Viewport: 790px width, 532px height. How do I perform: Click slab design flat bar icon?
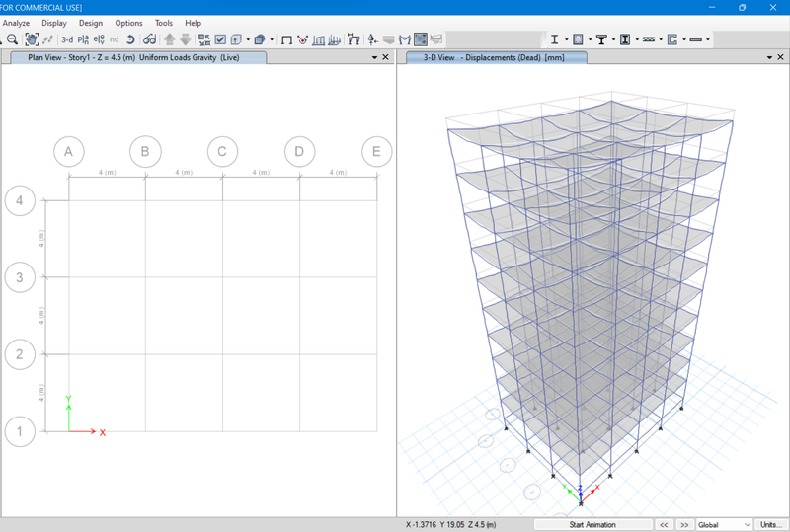coord(696,39)
